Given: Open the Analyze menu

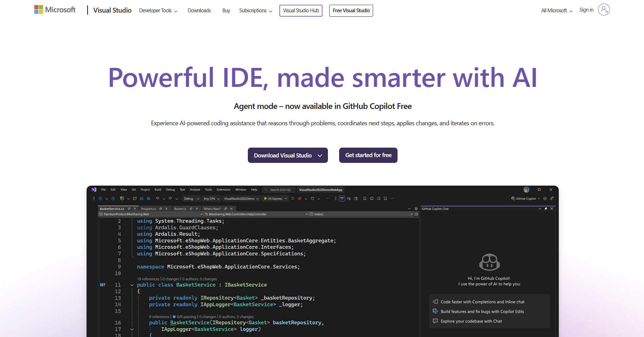Looking at the screenshot, I should tap(195, 190).
